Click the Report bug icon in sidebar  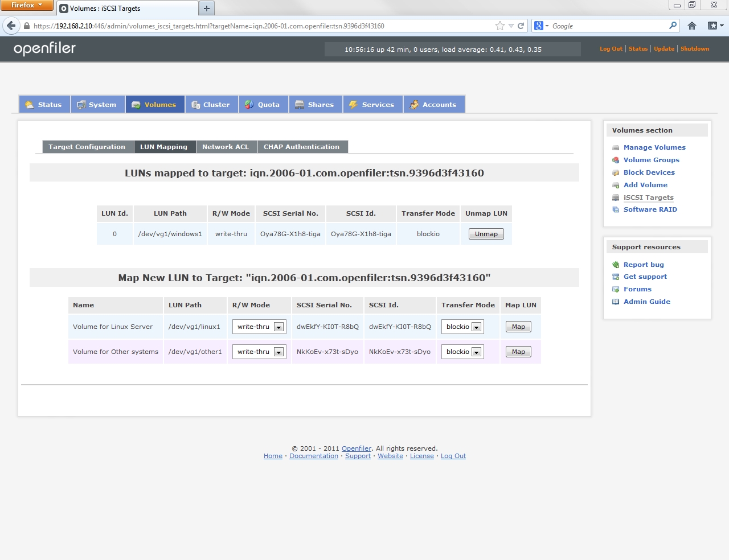point(616,265)
